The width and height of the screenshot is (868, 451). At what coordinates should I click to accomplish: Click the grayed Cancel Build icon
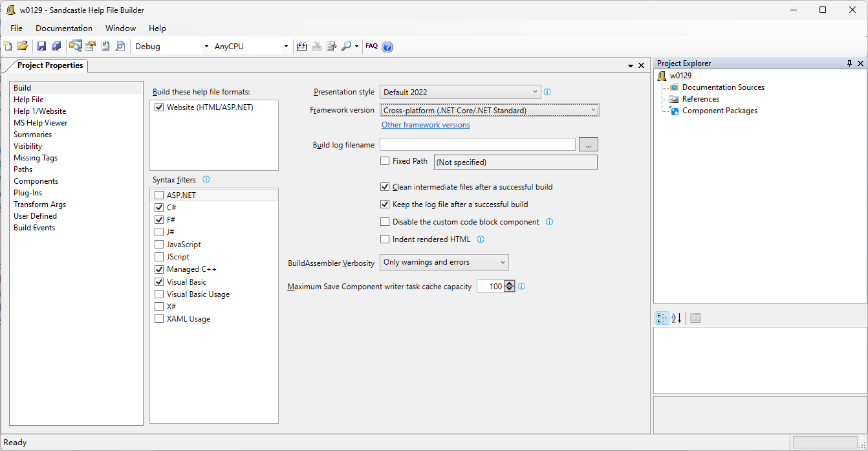pos(316,46)
